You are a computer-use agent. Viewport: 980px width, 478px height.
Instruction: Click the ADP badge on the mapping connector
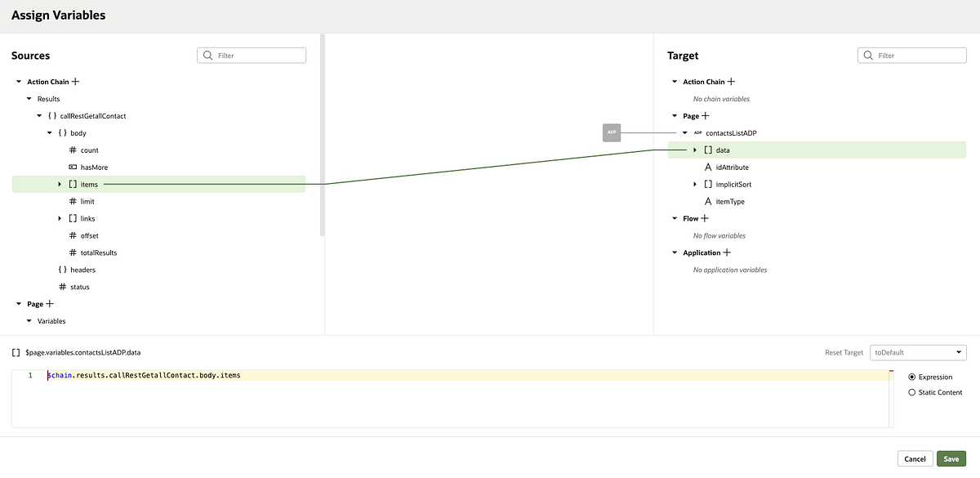click(x=612, y=132)
